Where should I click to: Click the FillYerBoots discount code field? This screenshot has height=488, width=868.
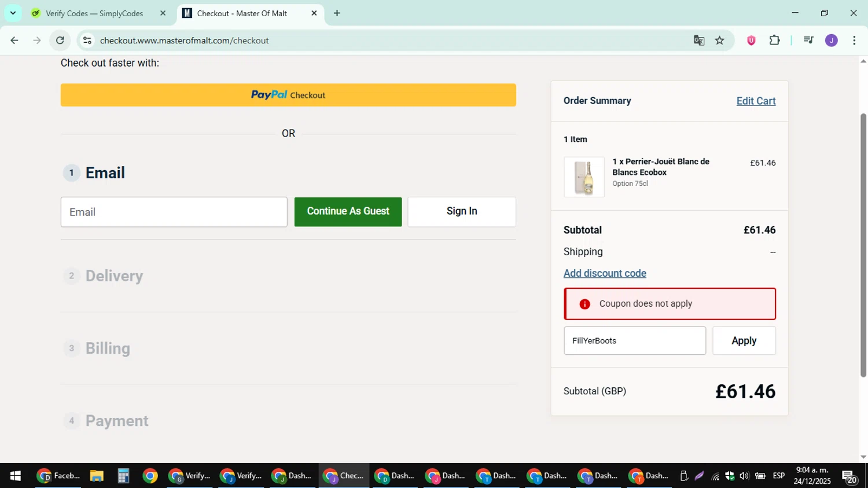[635, 341]
